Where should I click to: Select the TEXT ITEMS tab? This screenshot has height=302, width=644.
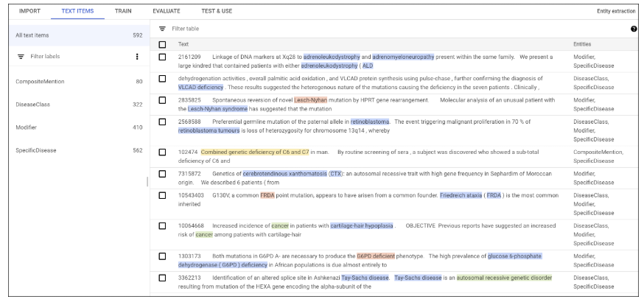click(x=77, y=11)
